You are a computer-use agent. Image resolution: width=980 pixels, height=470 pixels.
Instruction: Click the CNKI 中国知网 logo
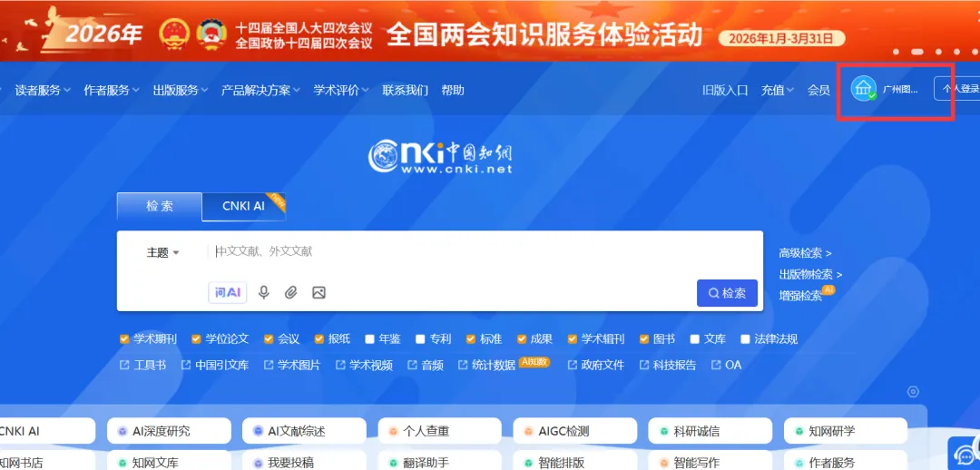click(440, 156)
